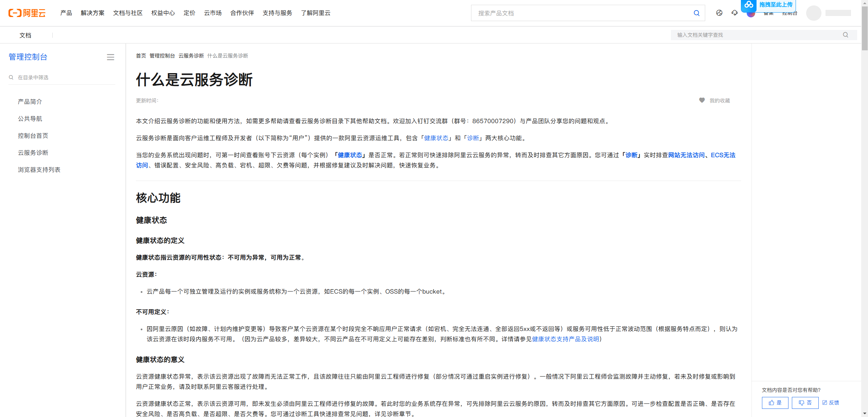The width and height of the screenshot is (868, 417).
Task: Open the 定价 menu item
Action: click(x=189, y=13)
